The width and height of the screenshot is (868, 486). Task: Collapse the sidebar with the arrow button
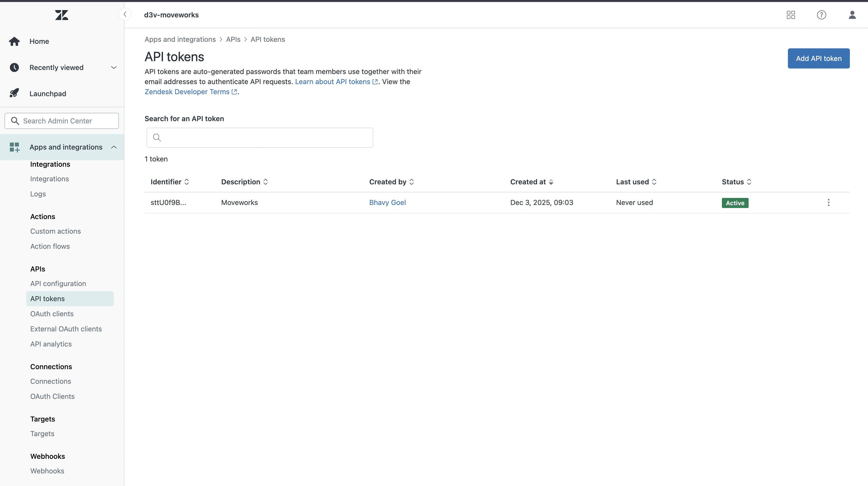point(125,14)
